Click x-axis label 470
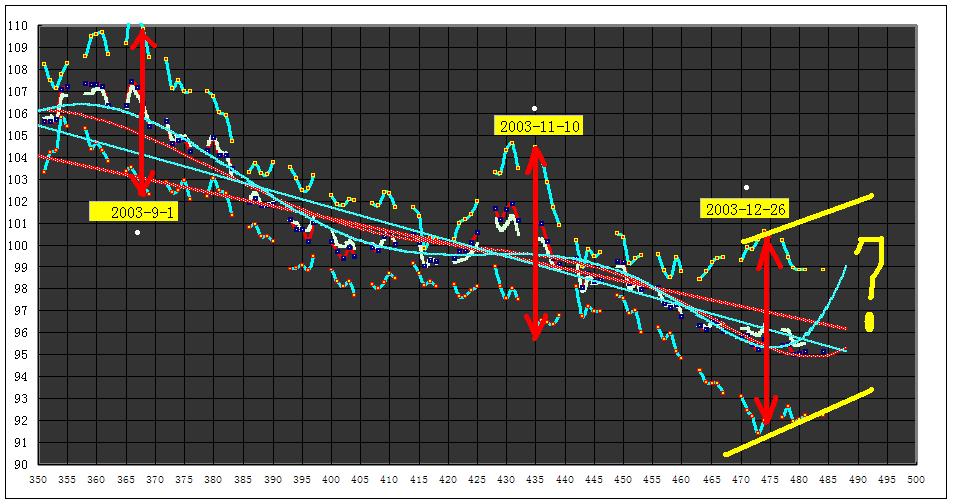Image resolution: width=953 pixels, height=504 pixels. pos(741,480)
